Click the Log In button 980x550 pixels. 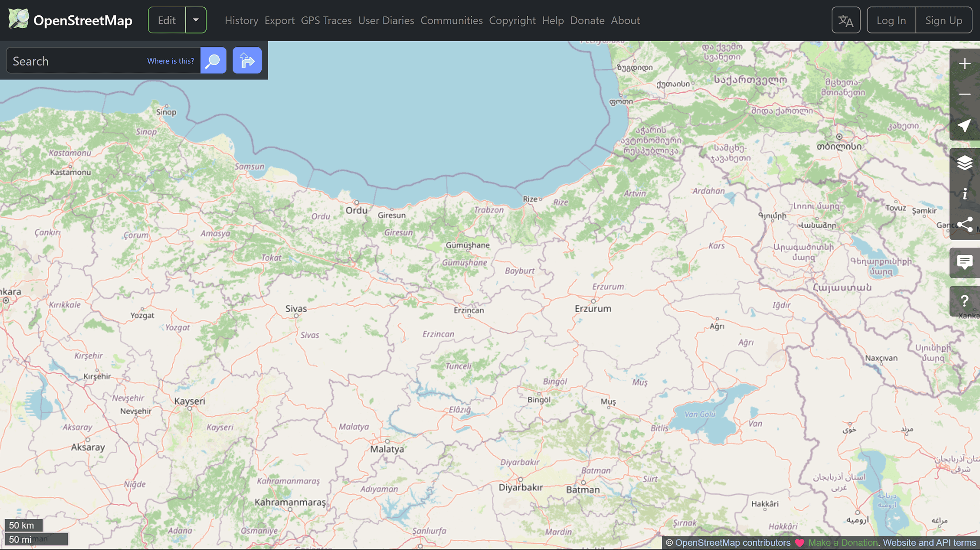click(x=891, y=21)
